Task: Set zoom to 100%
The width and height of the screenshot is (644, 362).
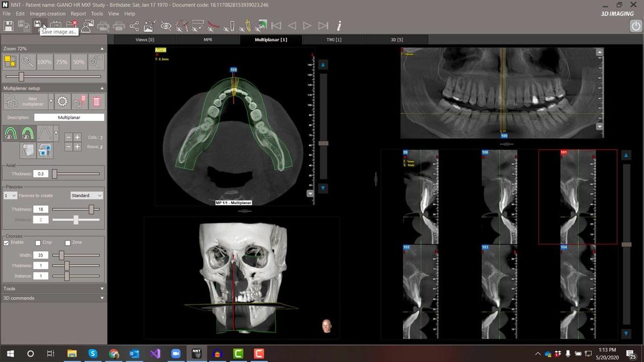Action: [x=45, y=62]
